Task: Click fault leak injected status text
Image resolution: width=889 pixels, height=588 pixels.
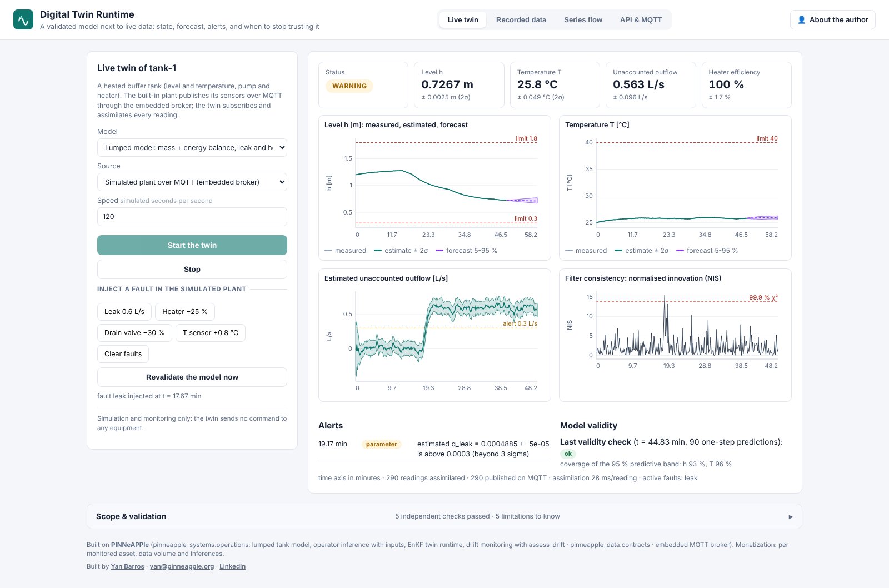Action: click(149, 396)
